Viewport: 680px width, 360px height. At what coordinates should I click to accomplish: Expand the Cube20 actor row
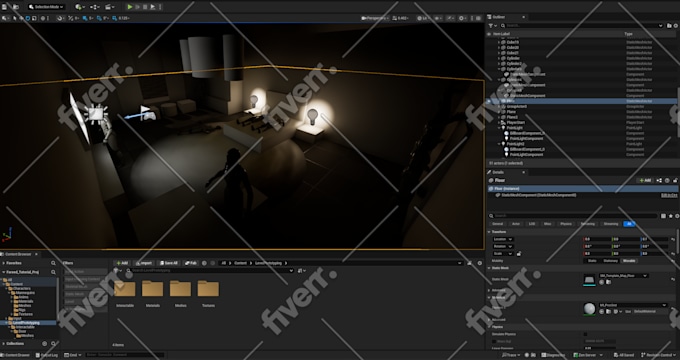[x=499, y=48]
